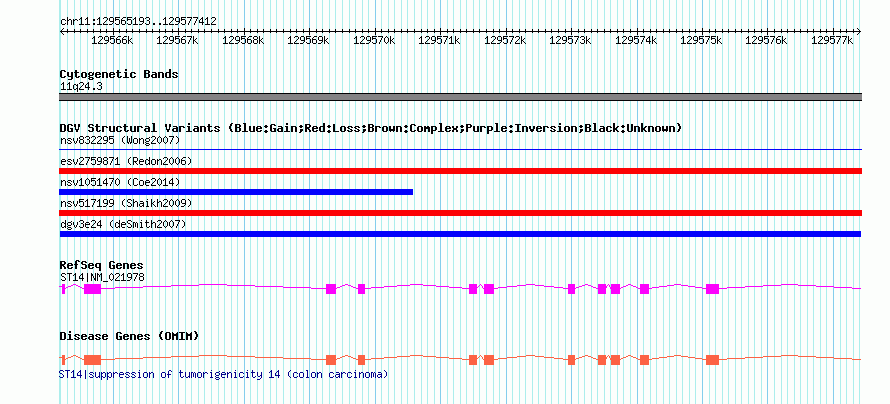Click ruler position 129567k
The width and height of the screenshot is (890, 404).
[x=177, y=40]
